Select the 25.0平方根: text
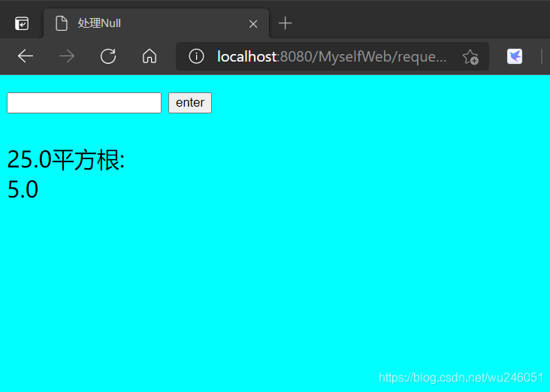550x392 pixels. [66, 160]
